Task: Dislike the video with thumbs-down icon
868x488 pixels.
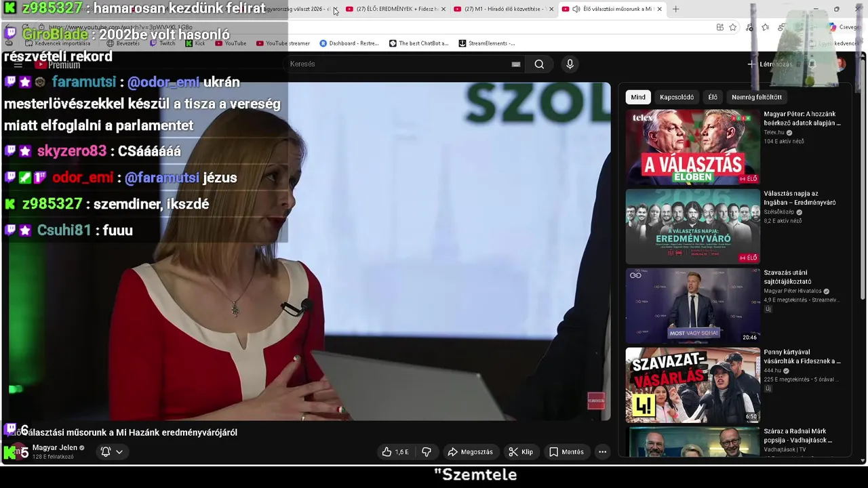Action: [427, 452]
